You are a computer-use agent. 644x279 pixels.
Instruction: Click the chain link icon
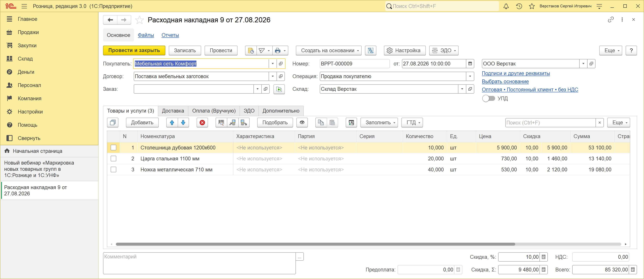tap(610, 19)
